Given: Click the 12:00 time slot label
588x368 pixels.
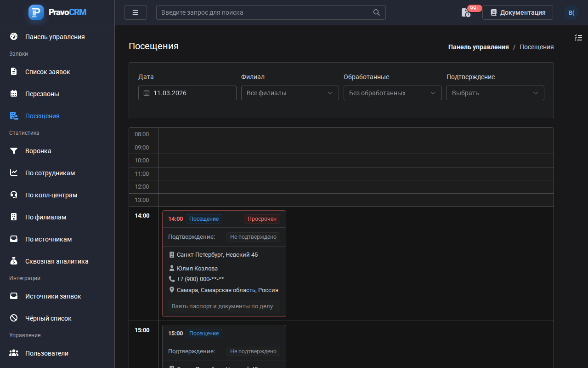Looking at the screenshot, I should (142, 187).
